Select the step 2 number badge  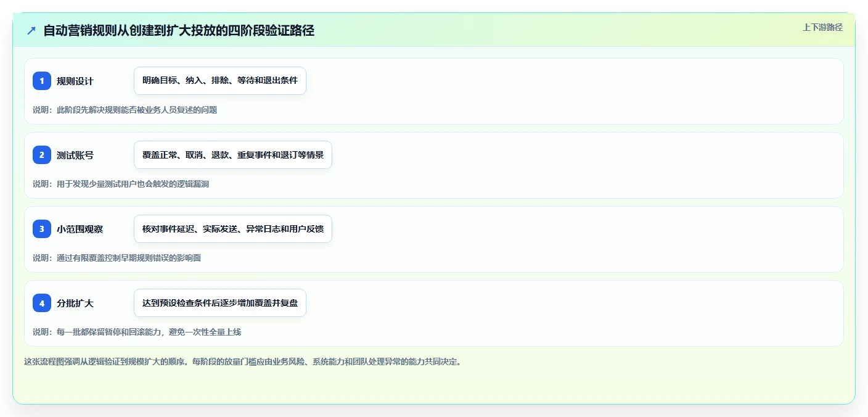point(42,155)
